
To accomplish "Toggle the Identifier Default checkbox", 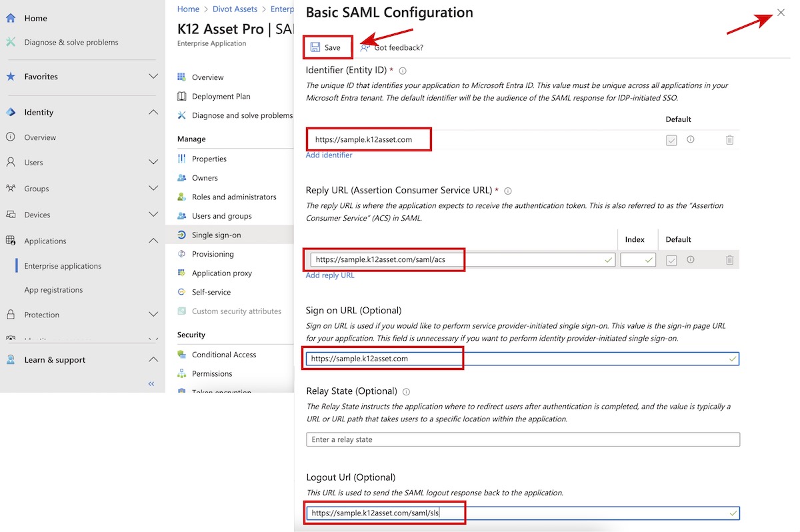I will click(671, 140).
